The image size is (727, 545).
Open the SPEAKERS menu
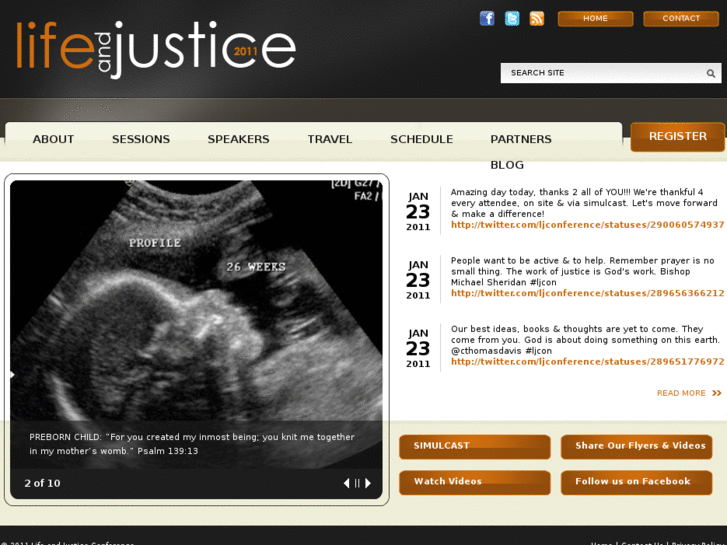point(238,139)
